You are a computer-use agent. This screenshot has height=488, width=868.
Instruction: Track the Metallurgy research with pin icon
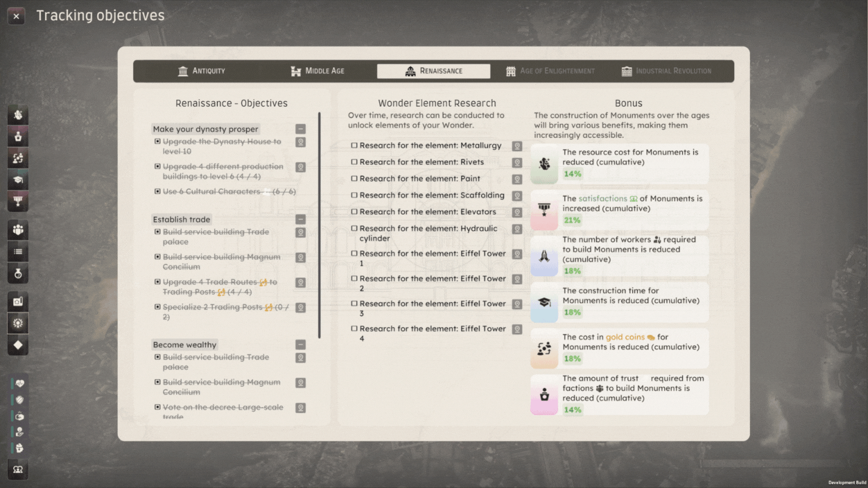(517, 146)
